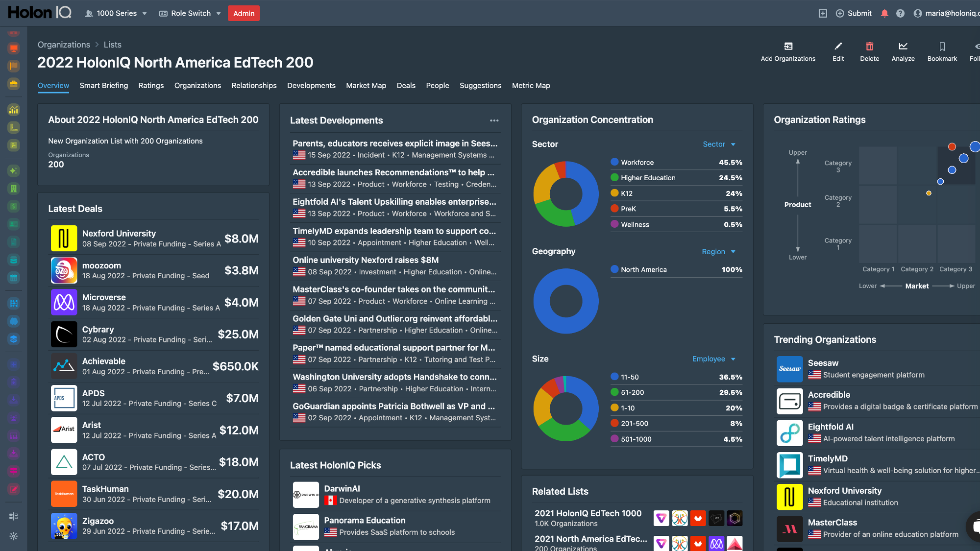This screenshot has height=551, width=980.
Task: Bookmark this list with Bookmark icon
Action: (x=942, y=46)
